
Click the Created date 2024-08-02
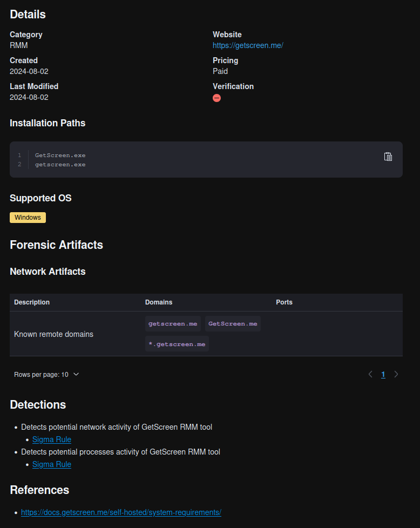tap(29, 71)
